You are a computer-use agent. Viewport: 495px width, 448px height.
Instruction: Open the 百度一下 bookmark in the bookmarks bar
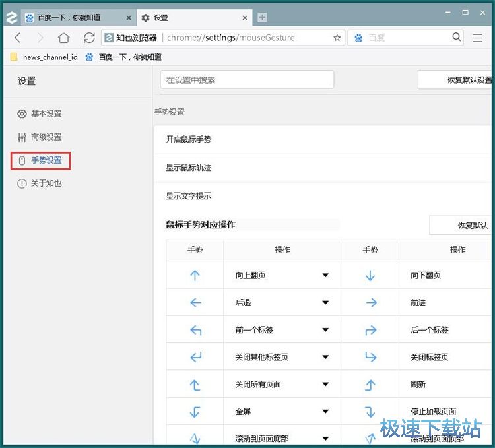coord(124,57)
